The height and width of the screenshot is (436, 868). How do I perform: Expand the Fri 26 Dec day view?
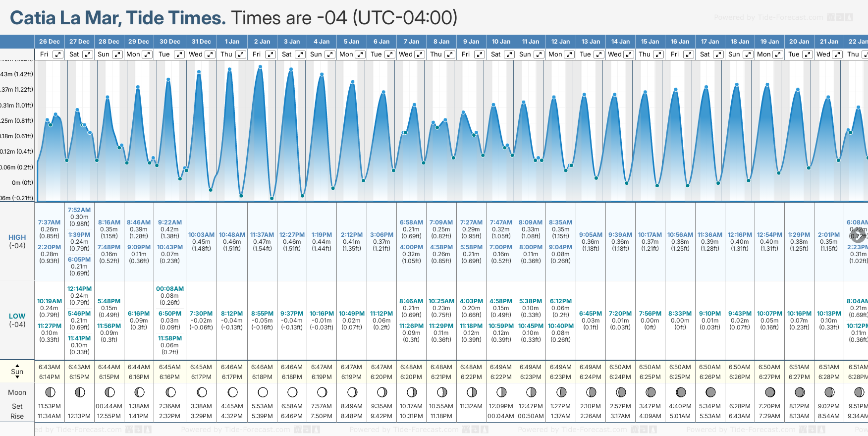[58, 54]
